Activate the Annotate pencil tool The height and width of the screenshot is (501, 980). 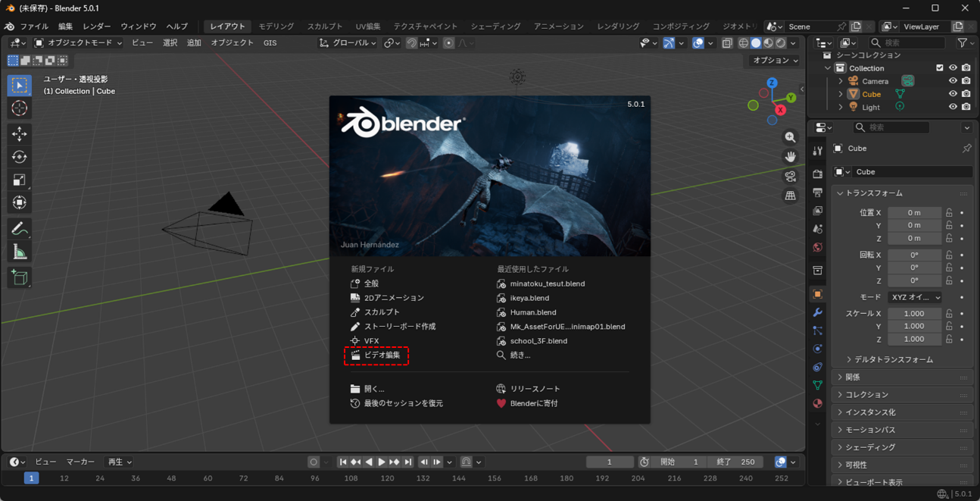pyautogui.click(x=20, y=228)
